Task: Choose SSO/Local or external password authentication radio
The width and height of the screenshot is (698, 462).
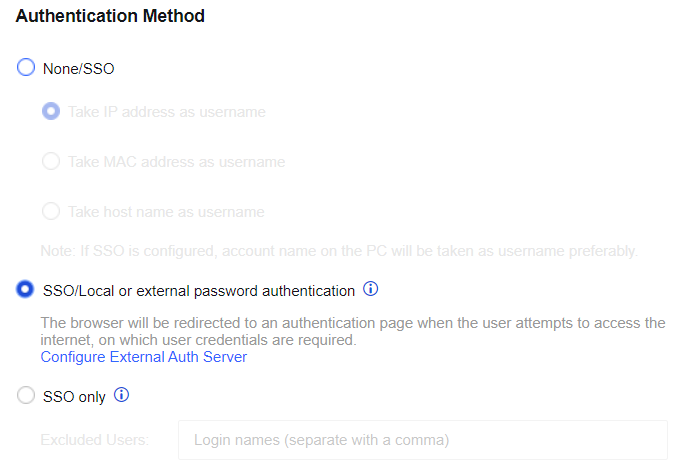Action: coord(26,290)
